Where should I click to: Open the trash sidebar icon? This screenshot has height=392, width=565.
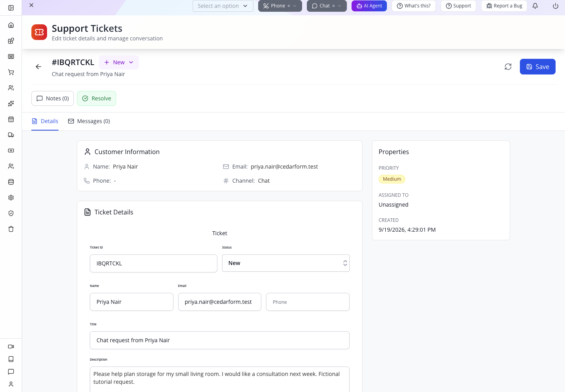tap(11, 229)
